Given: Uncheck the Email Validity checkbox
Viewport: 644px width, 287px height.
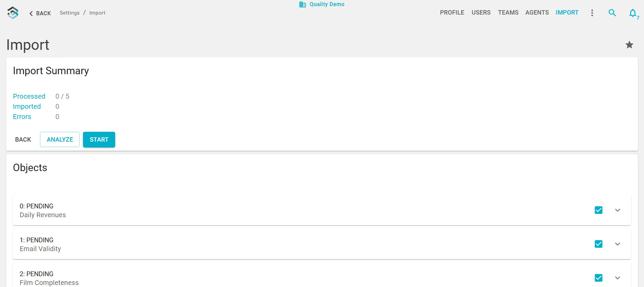Looking at the screenshot, I should (x=598, y=244).
